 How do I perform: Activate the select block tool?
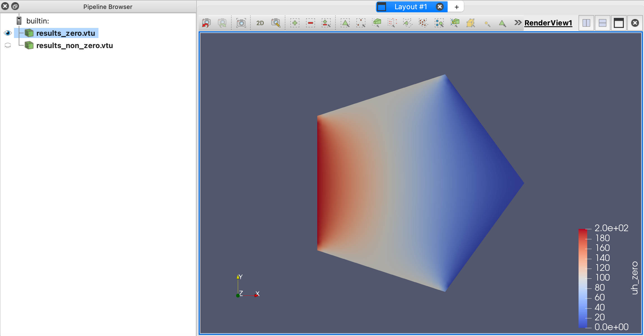[x=439, y=23]
